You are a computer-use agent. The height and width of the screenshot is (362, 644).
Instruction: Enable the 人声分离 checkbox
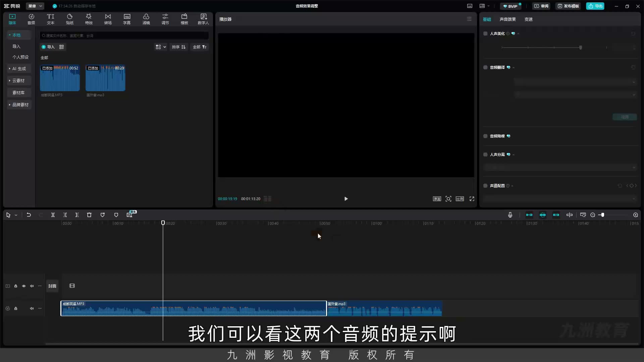485,155
